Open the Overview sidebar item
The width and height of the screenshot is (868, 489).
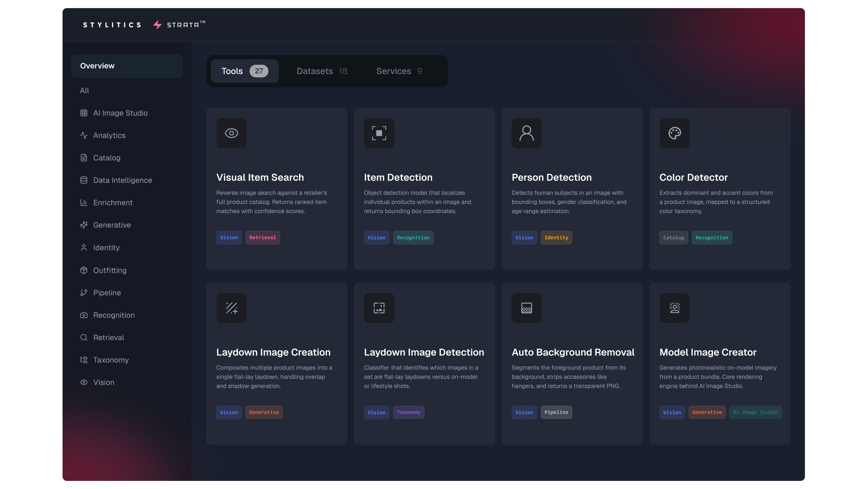pos(127,66)
